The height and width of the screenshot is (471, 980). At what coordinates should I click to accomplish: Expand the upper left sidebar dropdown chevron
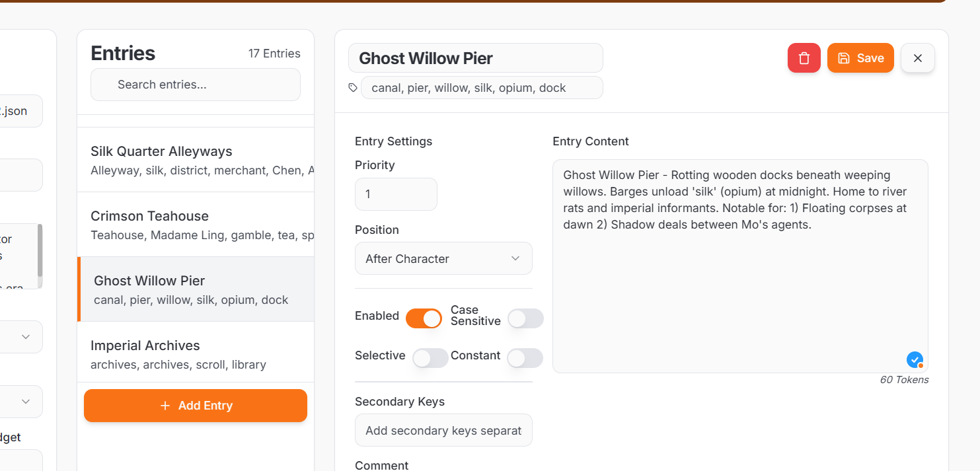(x=26, y=337)
